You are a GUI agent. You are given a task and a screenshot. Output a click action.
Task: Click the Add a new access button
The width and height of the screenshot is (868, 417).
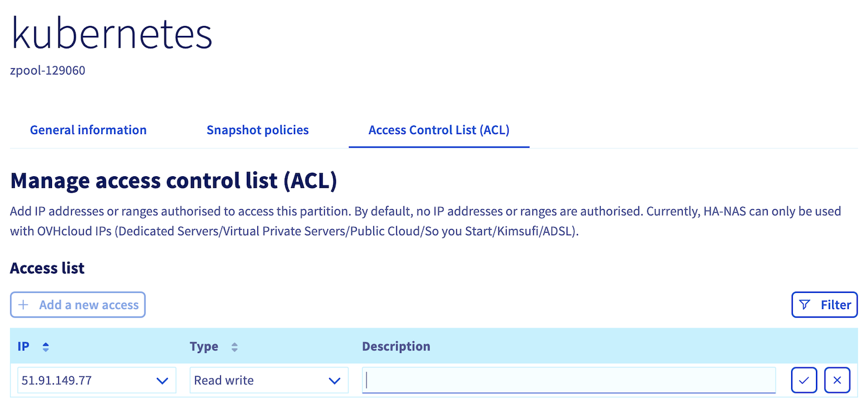pyautogui.click(x=77, y=305)
